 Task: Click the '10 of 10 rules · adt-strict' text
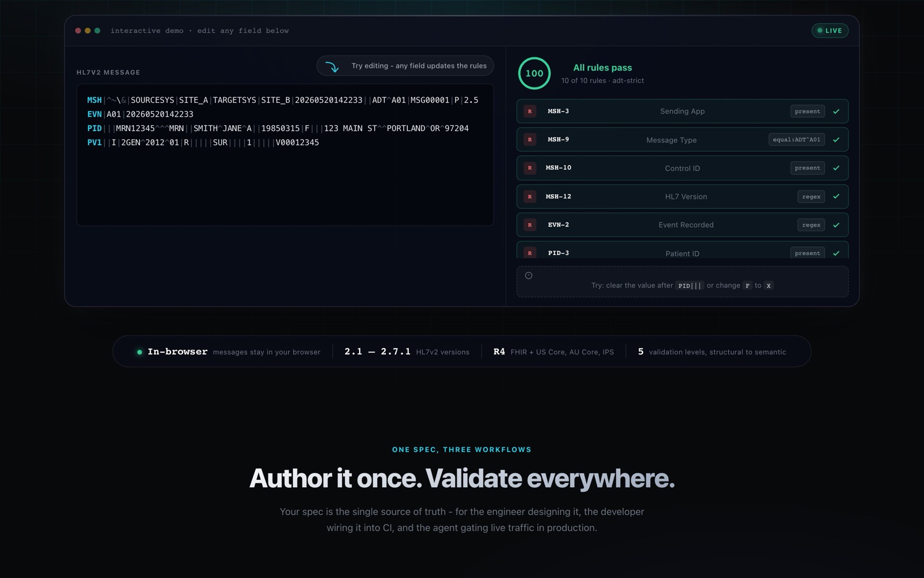coord(602,81)
